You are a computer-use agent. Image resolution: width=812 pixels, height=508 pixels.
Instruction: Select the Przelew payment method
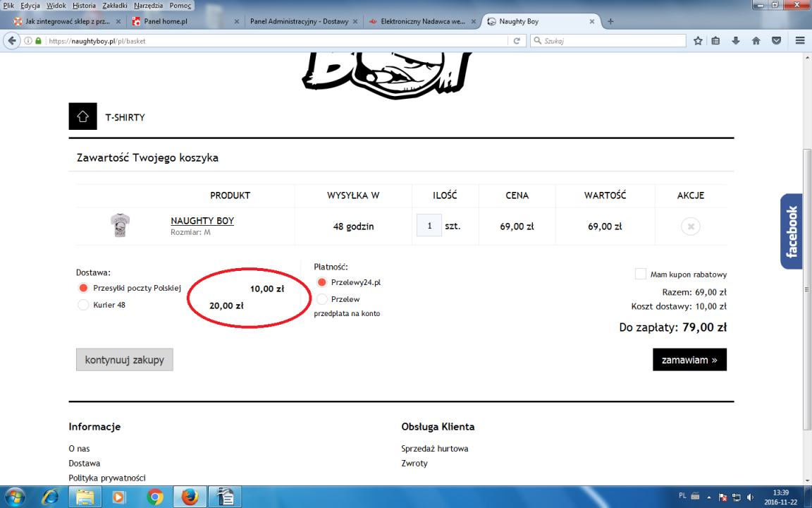point(321,299)
